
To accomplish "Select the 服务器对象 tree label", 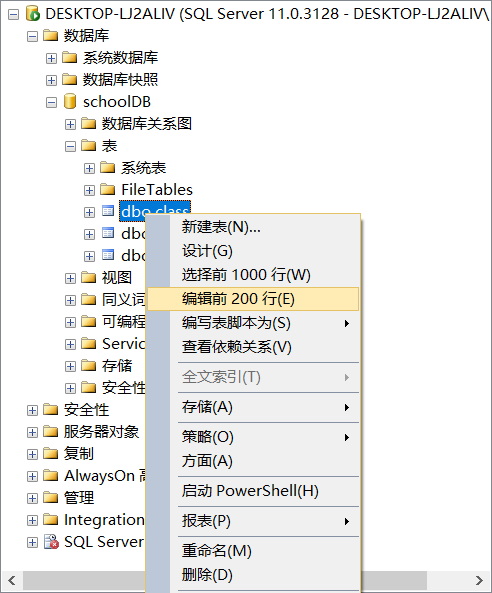I will pos(101,432).
